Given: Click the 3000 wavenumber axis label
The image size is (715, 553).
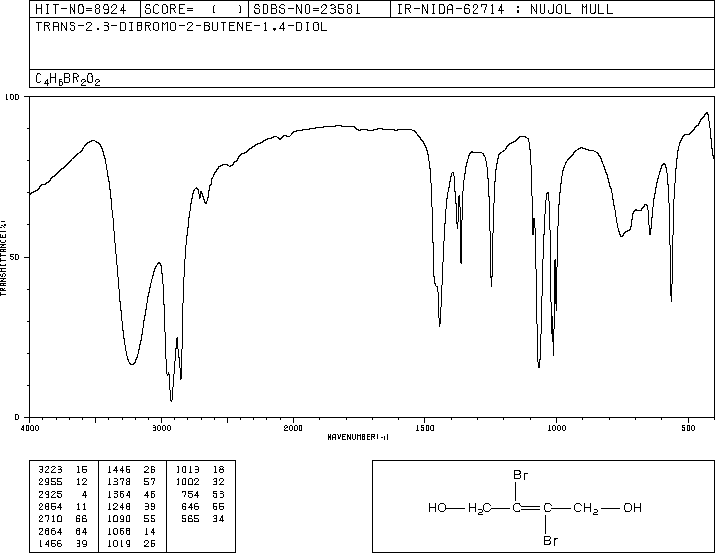Looking at the screenshot, I should [162, 428].
